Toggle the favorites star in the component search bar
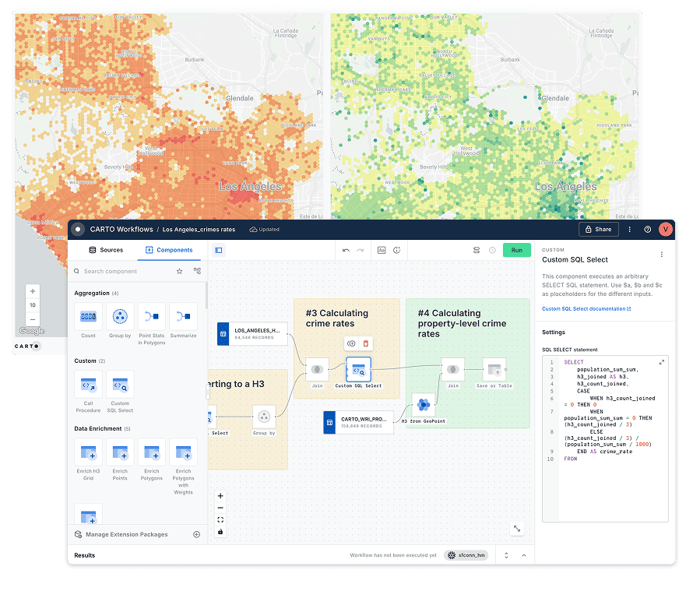The width and height of the screenshot is (700, 591). (x=179, y=271)
